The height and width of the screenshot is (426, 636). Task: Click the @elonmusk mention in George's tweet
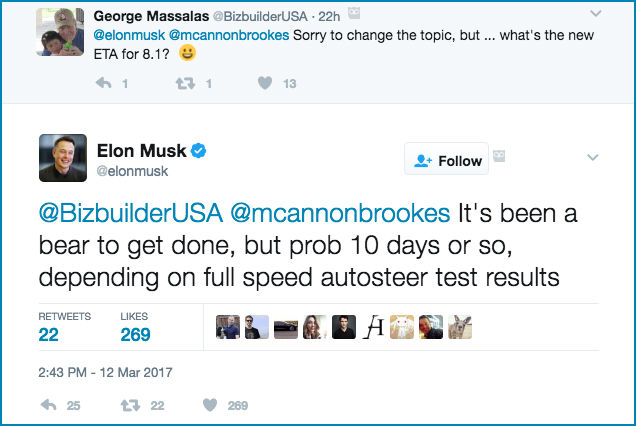coord(128,35)
